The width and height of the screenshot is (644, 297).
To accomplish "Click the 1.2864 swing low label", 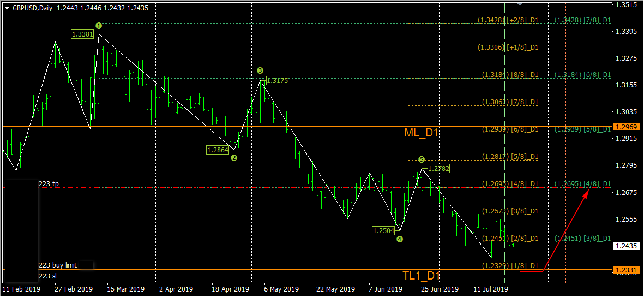I will 218,150.
